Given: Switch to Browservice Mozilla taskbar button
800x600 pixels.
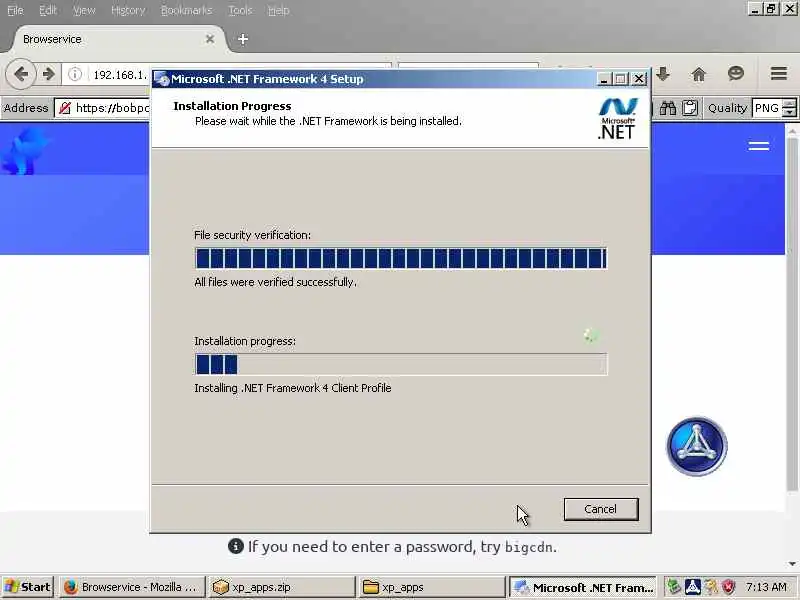Looking at the screenshot, I should [x=132, y=587].
